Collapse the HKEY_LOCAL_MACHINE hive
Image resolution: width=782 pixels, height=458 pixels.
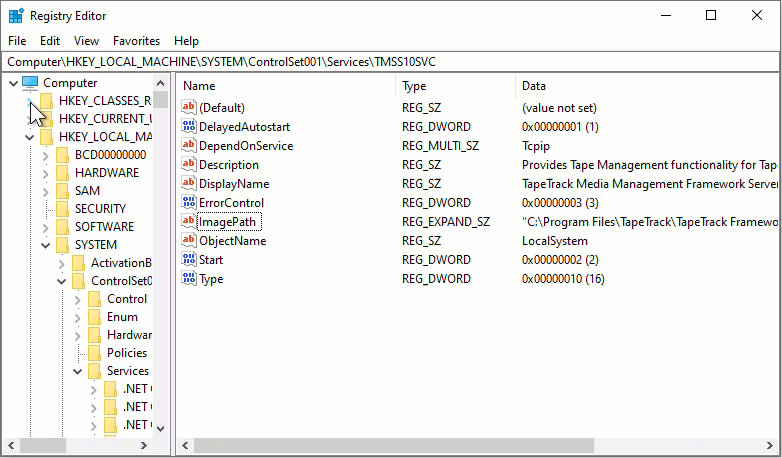point(29,137)
